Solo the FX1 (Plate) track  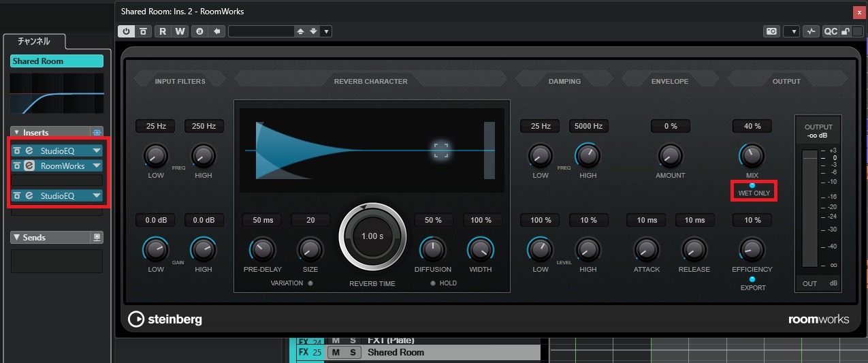(x=353, y=341)
